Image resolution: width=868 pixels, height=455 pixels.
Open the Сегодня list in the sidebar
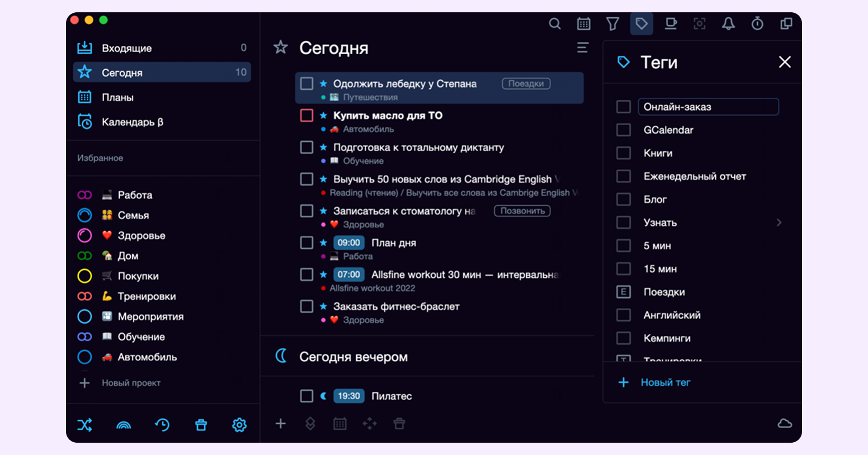tap(117, 72)
